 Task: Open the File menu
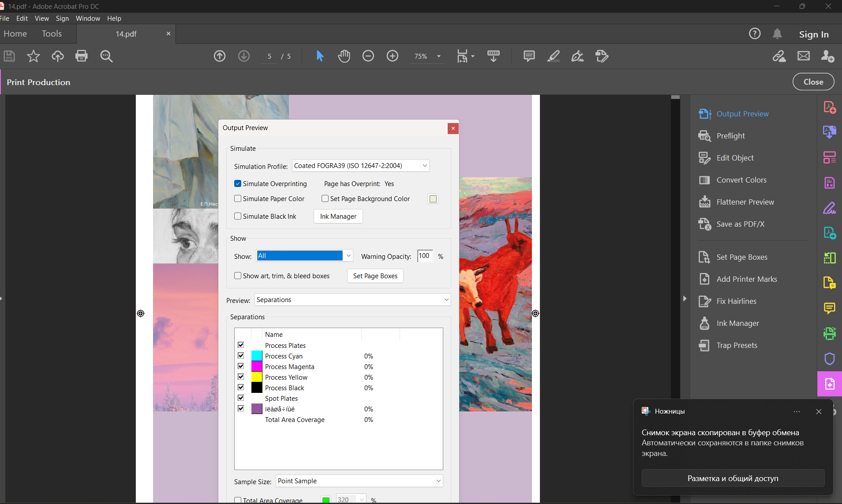5,19
